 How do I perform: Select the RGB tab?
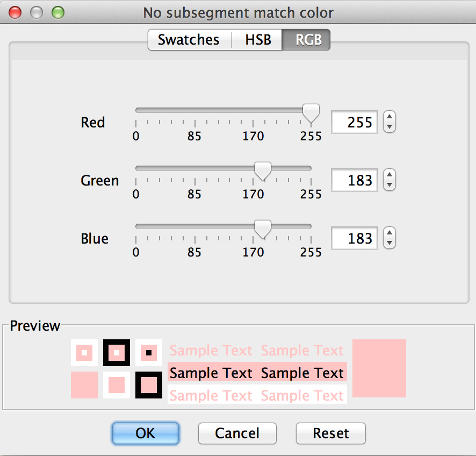coord(306,40)
